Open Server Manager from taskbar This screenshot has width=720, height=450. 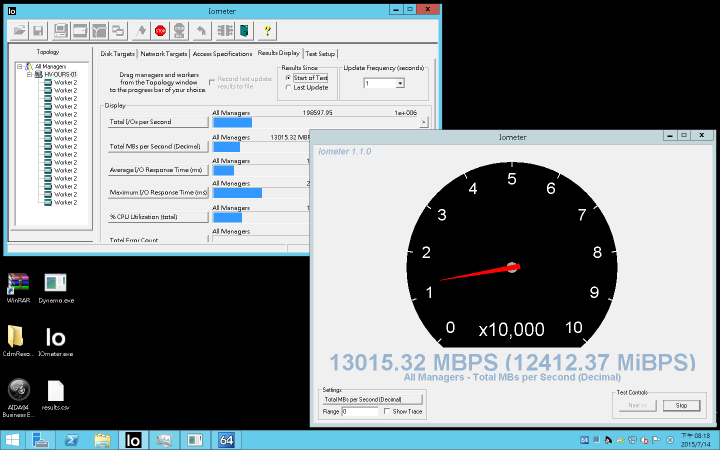point(40,440)
